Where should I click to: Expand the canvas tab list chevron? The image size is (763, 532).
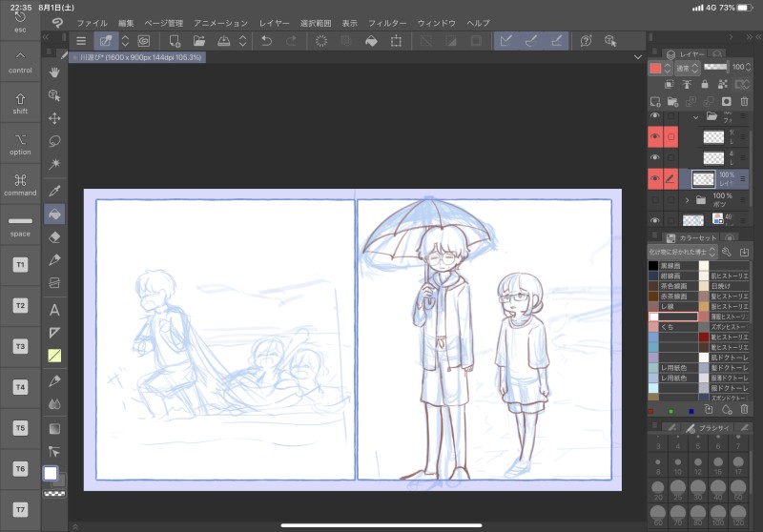coord(638,57)
